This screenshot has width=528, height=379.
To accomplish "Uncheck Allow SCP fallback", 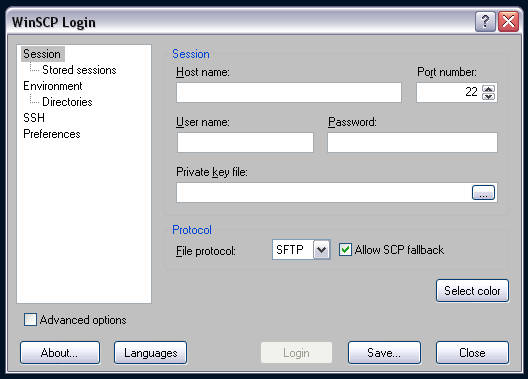I will click(x=345, y=250).
